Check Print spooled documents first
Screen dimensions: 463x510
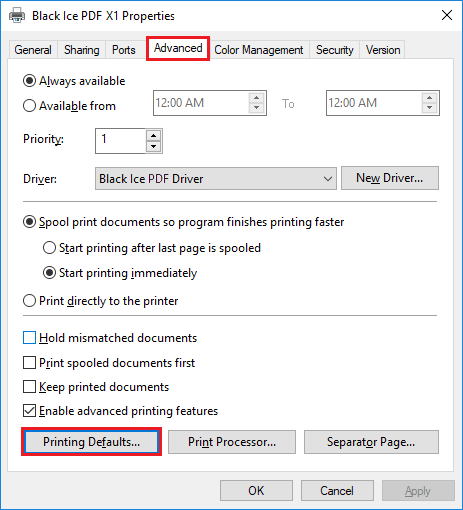click(29, 363)
